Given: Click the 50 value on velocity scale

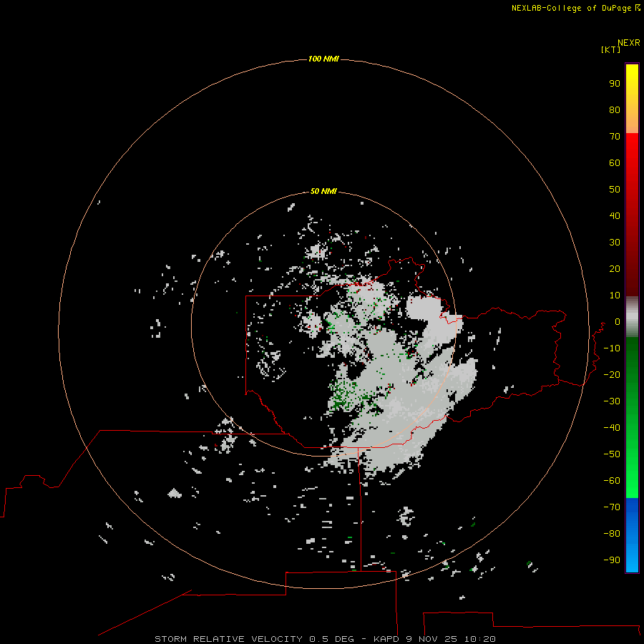Looking at the screenshot, I should pyautogui.click(x=615, y=190).
